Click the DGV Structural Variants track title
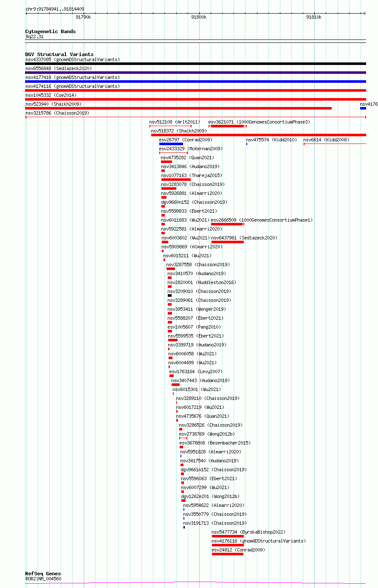 point(59,54)
